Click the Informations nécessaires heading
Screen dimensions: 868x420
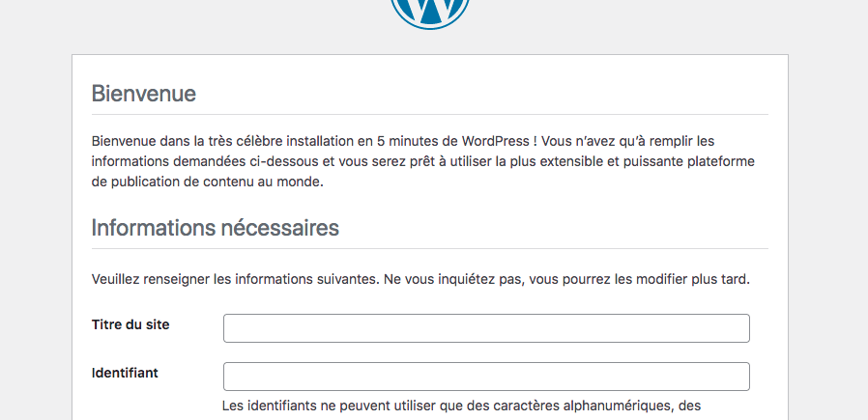(215, 228)
